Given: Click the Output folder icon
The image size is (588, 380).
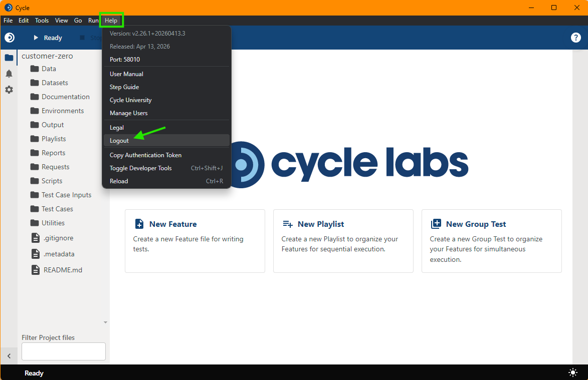Looking at the screenshot, I should 35,125.
